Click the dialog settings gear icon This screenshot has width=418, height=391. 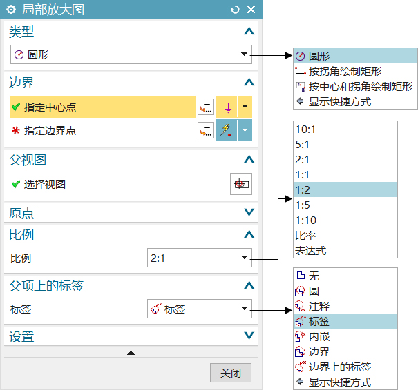coord(11,10)
